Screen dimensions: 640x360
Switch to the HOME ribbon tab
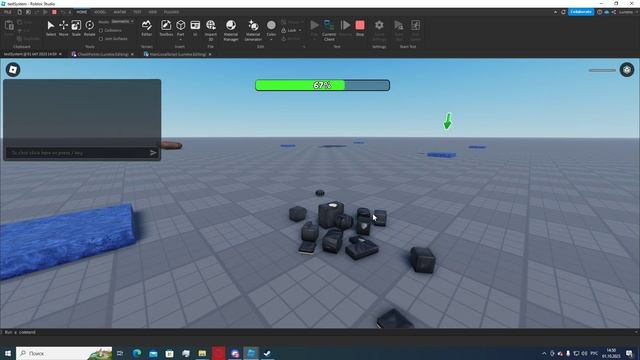(82, 12)
